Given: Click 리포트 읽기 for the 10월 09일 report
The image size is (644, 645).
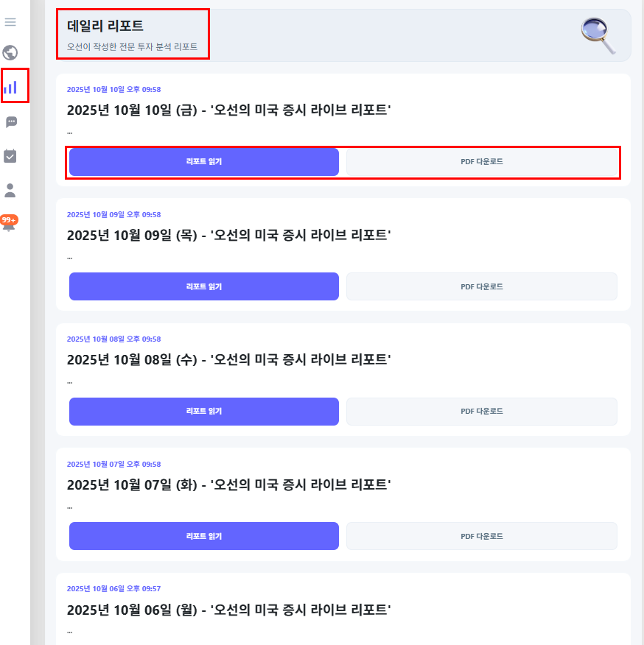Looking at the screenshot, I should coord(204,286).
